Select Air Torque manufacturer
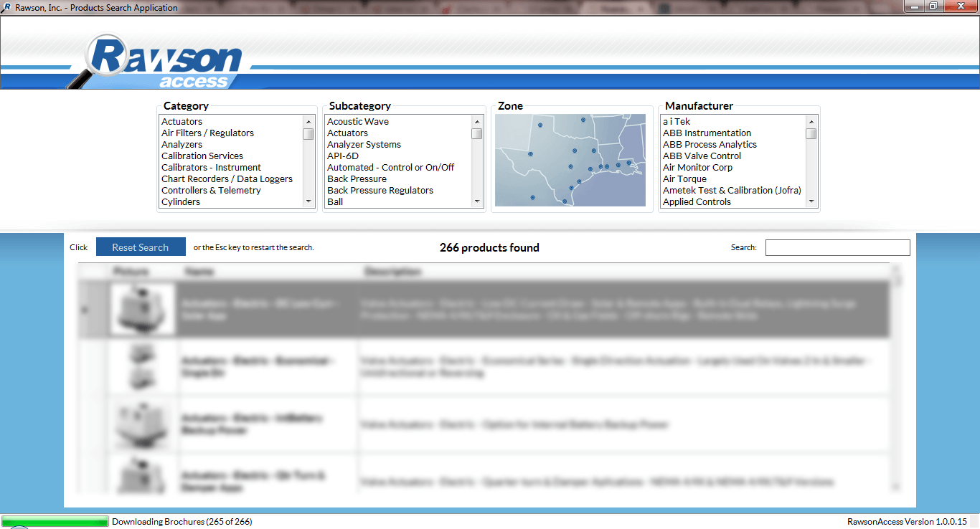The width and height of the screenshot is (980, 529). (x=684, y=179)
